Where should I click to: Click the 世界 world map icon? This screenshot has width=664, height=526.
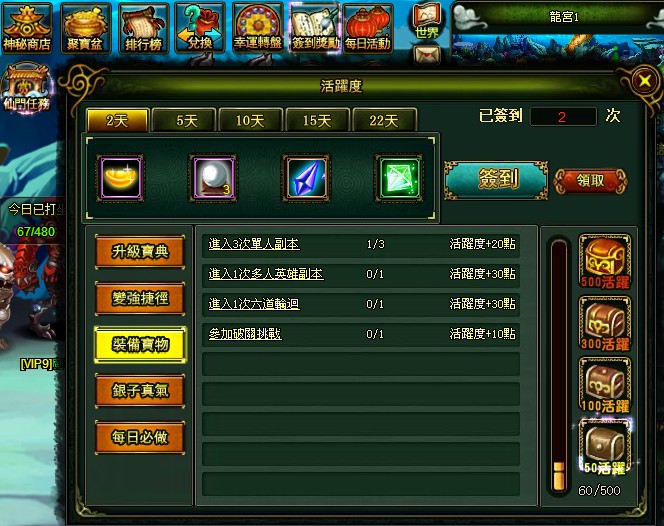[426, 22]
